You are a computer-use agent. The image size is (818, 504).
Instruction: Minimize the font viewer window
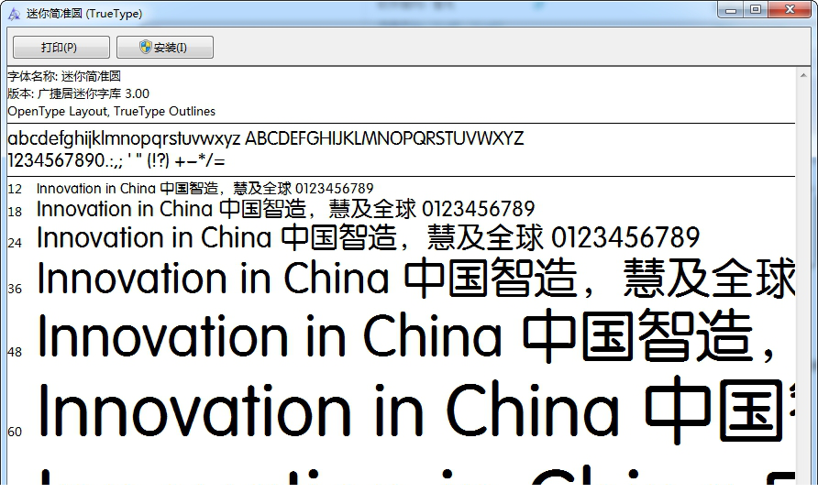(x=731, y=10)
